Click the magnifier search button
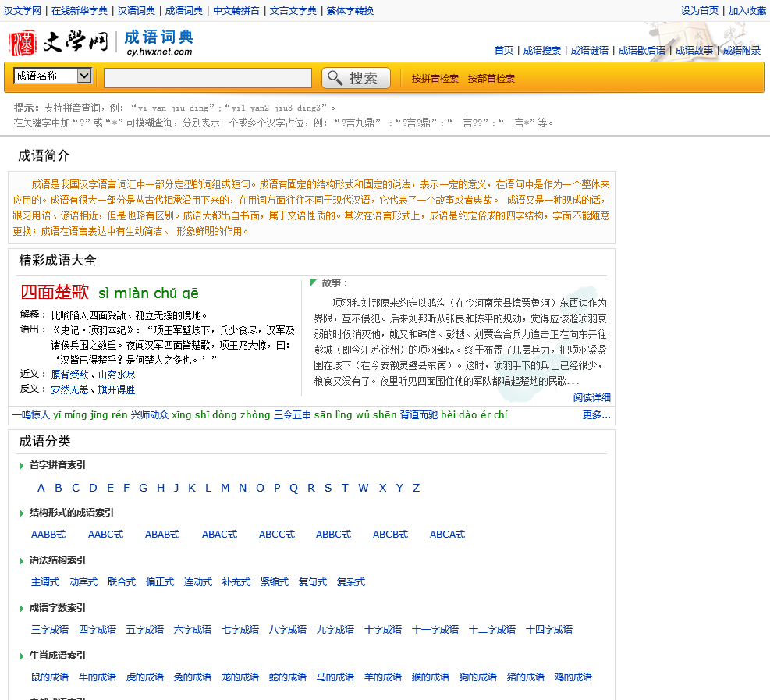The width and height of the screenshot is (770, 700). (356, 78)
